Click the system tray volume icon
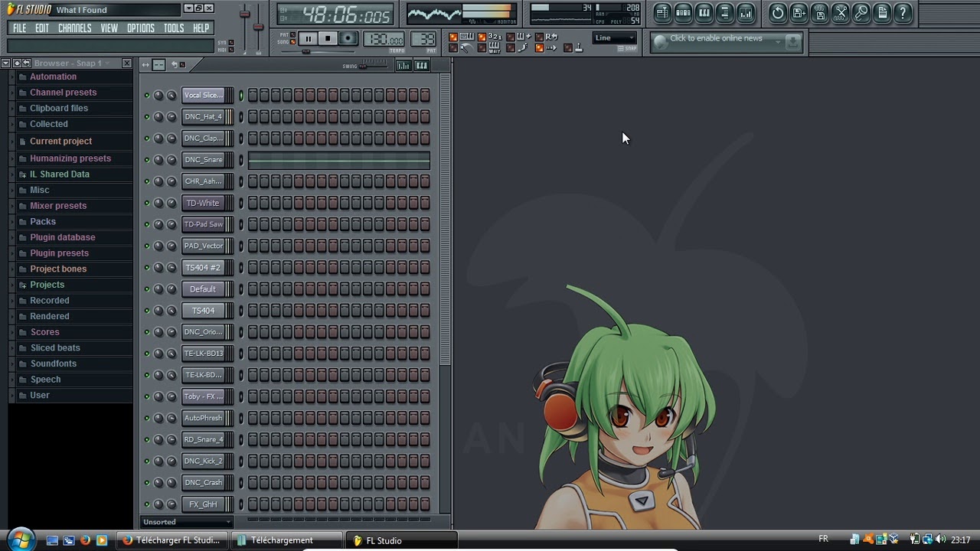Viewport: 980px width, 551px height. [940, 540]
